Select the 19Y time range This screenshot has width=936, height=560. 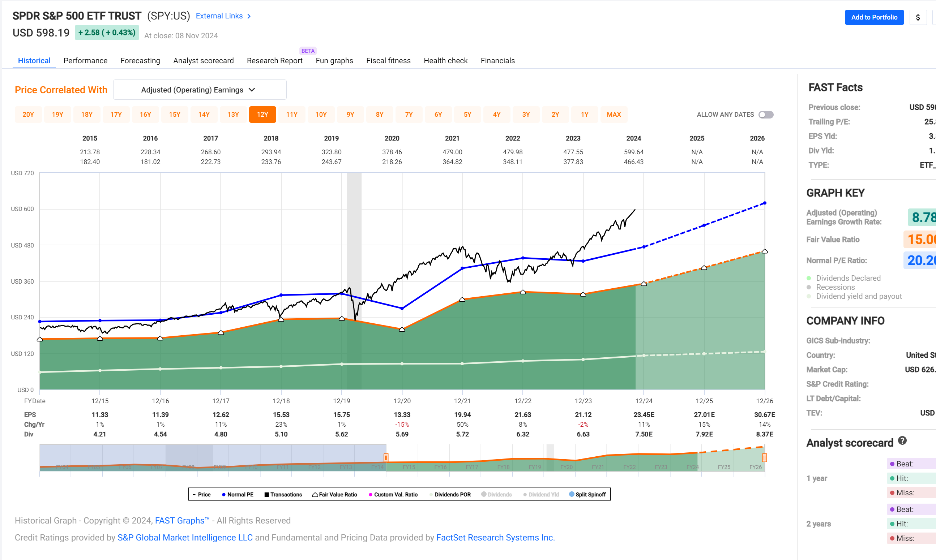57,115
